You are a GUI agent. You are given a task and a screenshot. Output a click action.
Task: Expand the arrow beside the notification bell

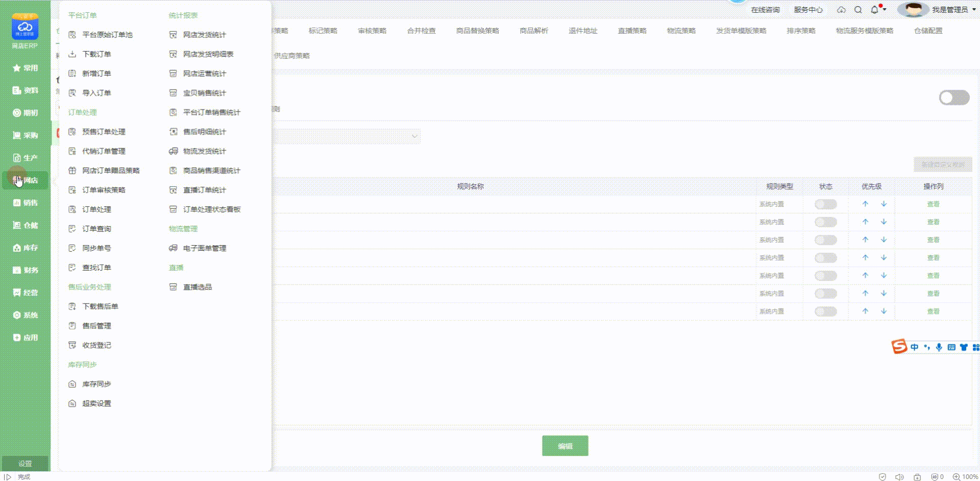coord(884,9)
